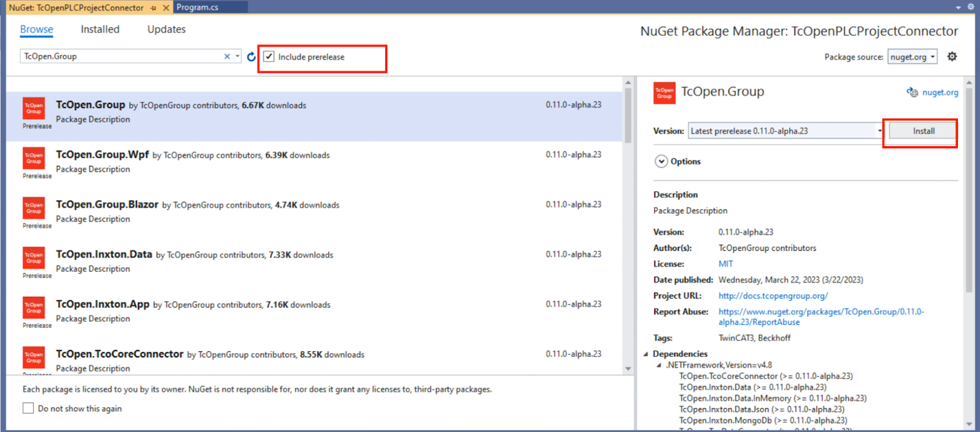Select the TcOpen.Group.Blazor package row
Viewport: 980px width, 432px height.
(x=314, y=216)
